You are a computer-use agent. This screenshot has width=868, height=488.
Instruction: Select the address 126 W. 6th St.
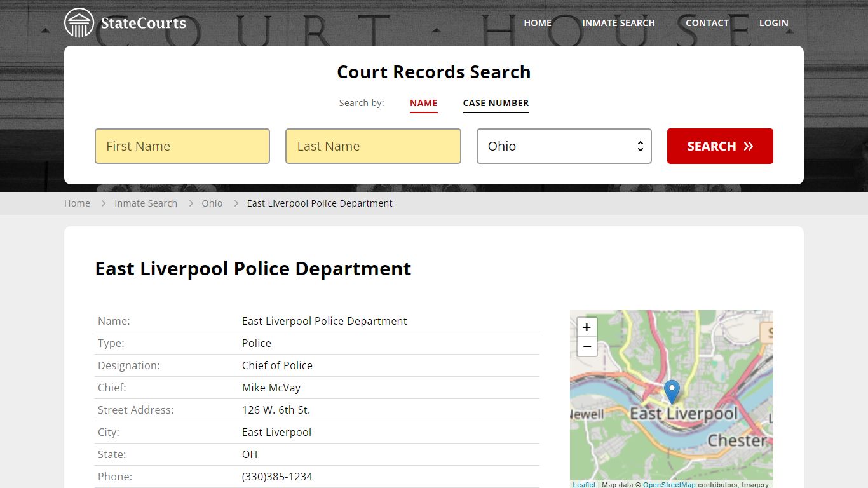click(276, 410)
